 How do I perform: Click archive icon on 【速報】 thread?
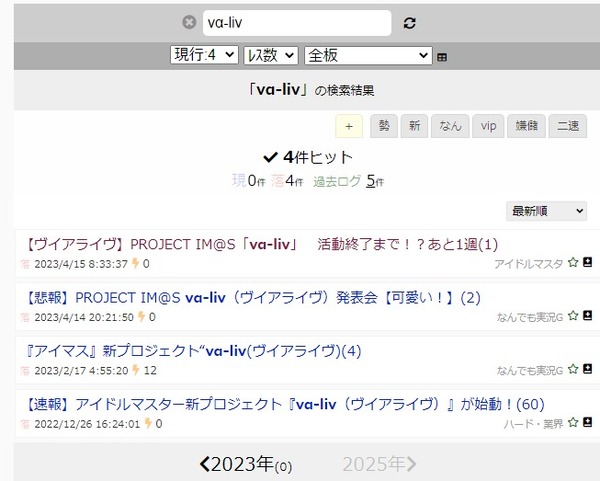587,422
